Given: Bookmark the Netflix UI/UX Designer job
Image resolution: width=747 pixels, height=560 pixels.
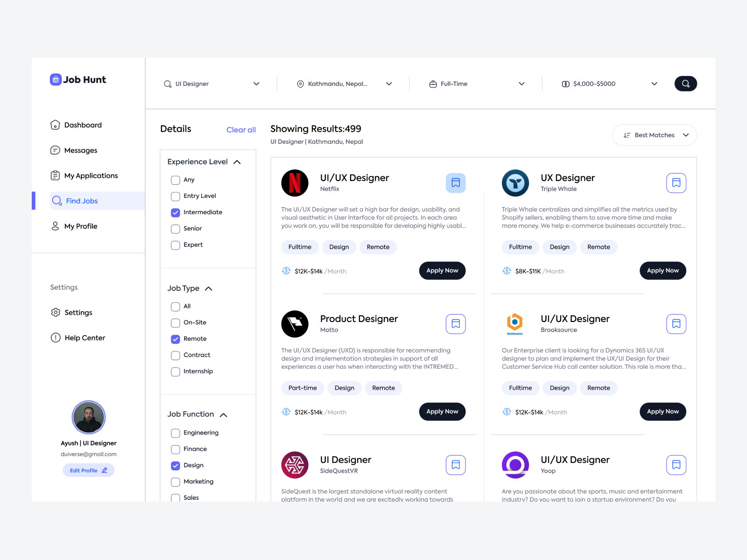Looking at the screenshot, I should tap(456, 183).
